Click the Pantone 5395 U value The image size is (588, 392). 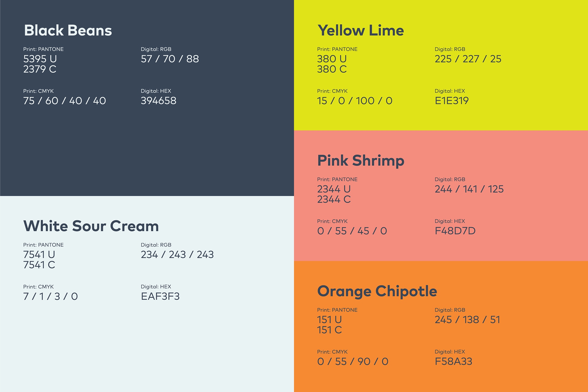(40, 59)
